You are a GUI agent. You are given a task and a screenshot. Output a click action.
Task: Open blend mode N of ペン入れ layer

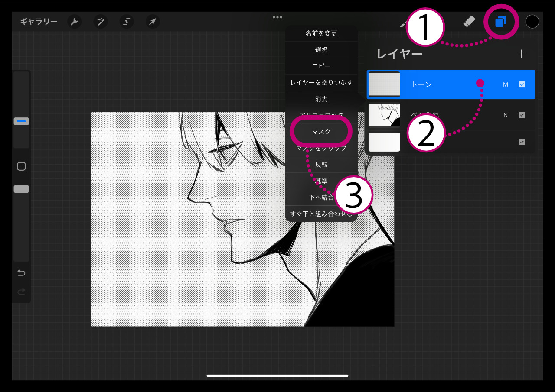[x=506, y=115]
